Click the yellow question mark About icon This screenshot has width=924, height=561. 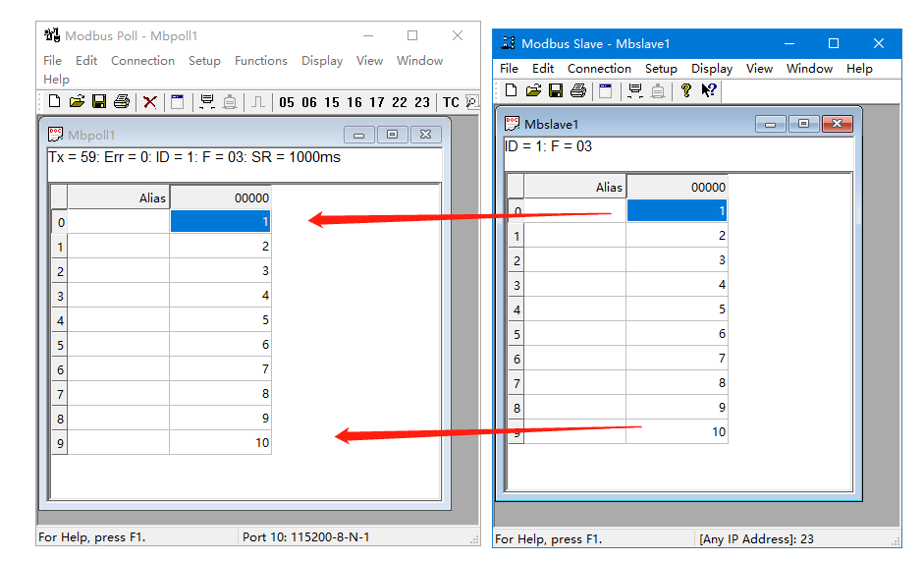(685, 90)
